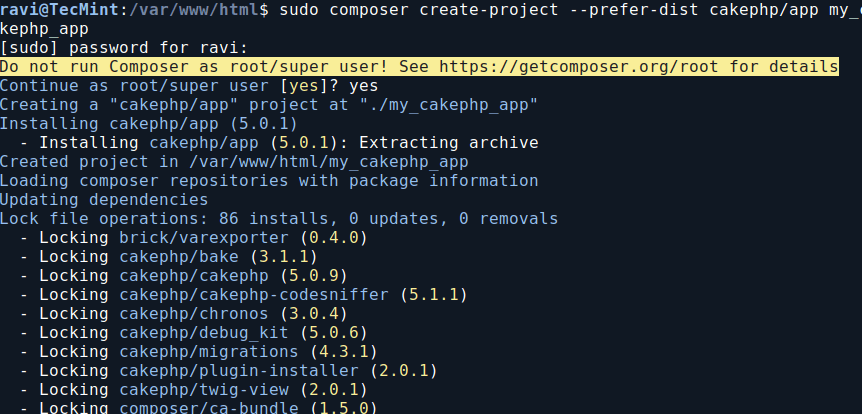Click the cakephp/cakephp-codesniffer package name

[254, 295]
